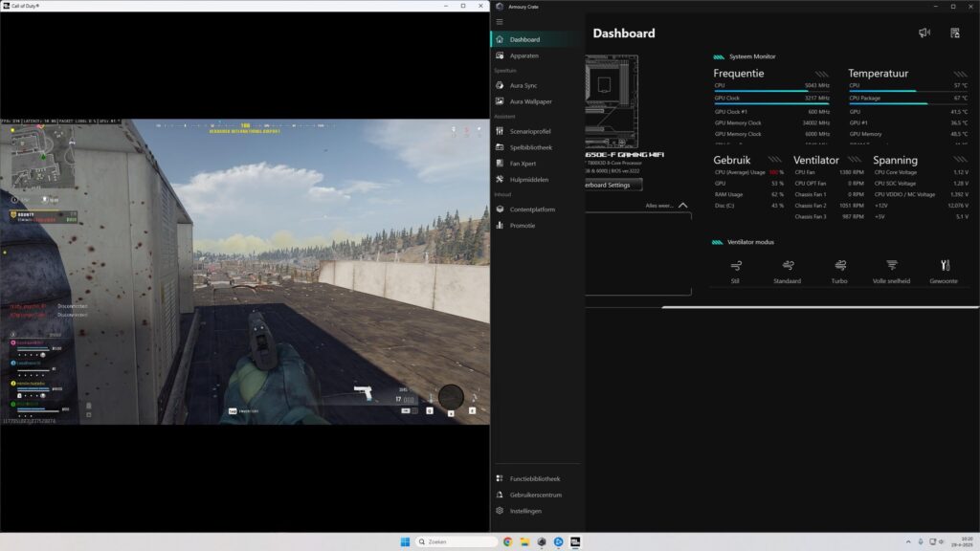The height and width of the screenshot is (551, 980).
Task: Select the Gewoonte custom fan mode
Action: click(x=944, y=272)
